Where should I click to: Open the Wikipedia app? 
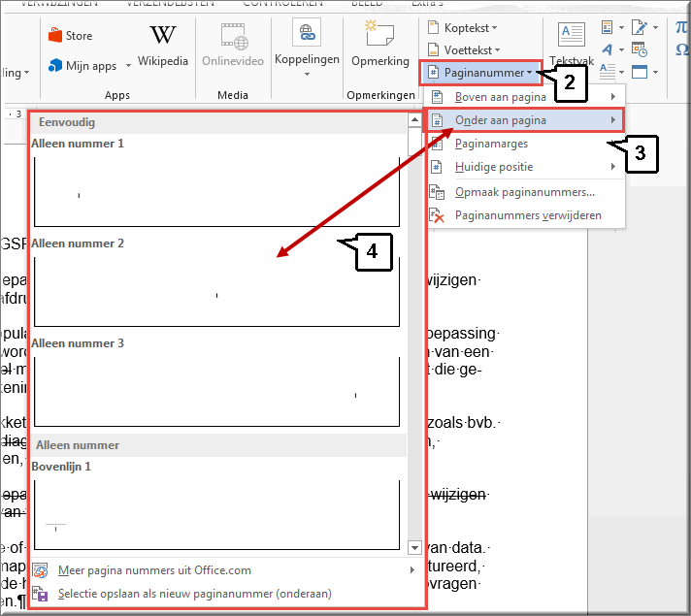[163, 46]
